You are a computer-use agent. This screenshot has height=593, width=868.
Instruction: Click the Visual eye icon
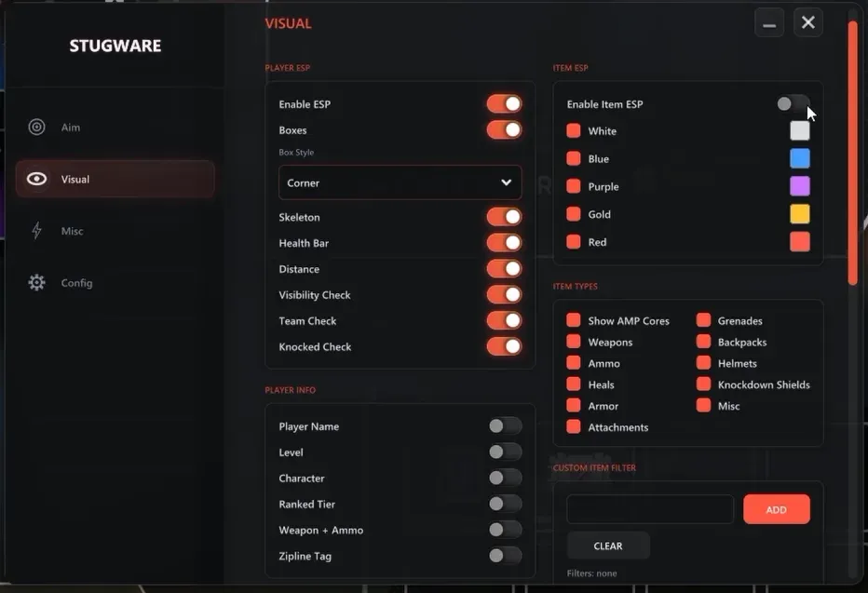pos(37,179)
